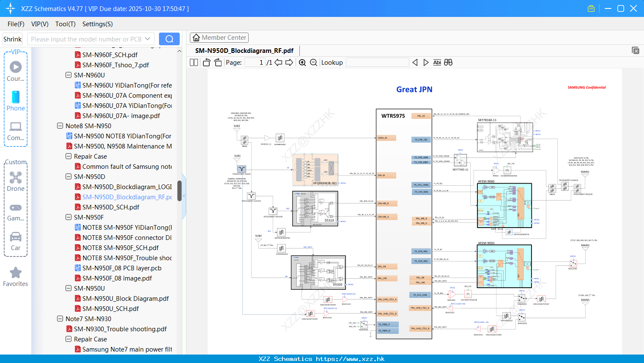Collapse the Repair Case node under Note7
The height and width of the screenshot is (363, 644).
69,339
